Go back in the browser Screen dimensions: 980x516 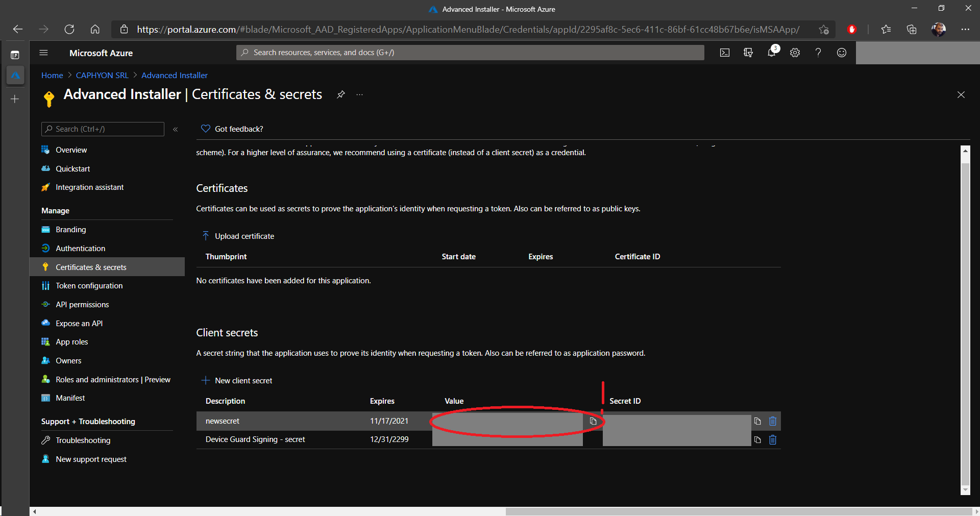(18, 29)
